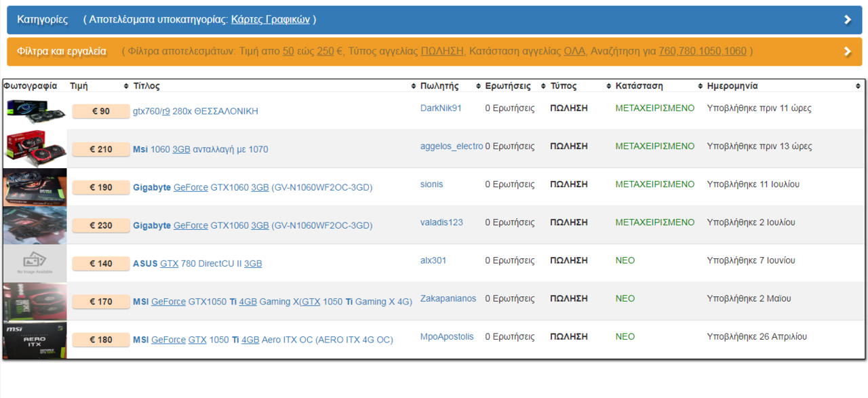This screenshot has width=868, height=398.
Task: Open the Κάρτες Γραφικών subcategory link
Action: point(271,20)
